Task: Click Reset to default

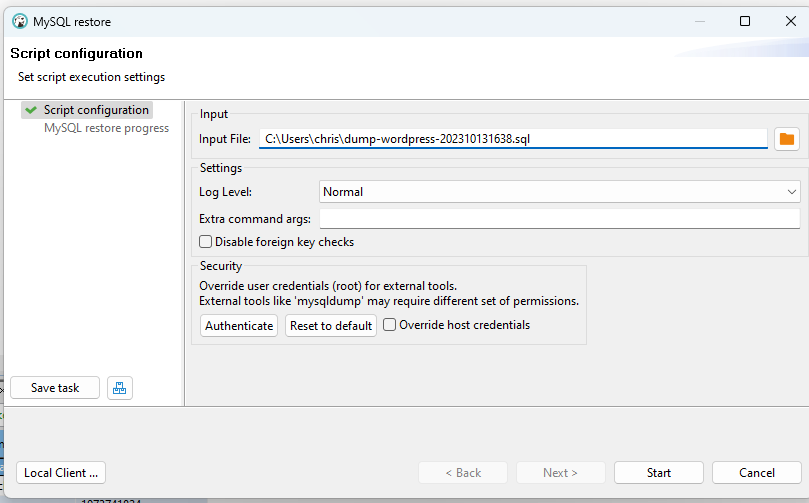Action: [x=331, y=326]
